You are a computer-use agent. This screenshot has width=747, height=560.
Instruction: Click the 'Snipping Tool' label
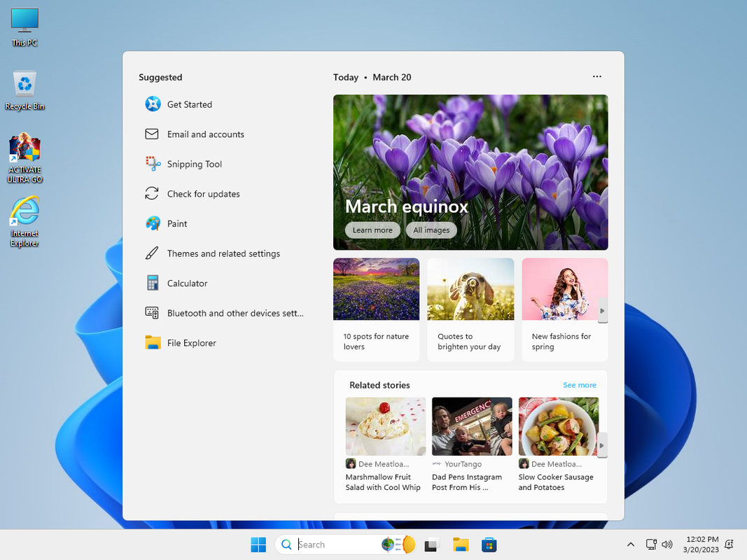[195, 164]
